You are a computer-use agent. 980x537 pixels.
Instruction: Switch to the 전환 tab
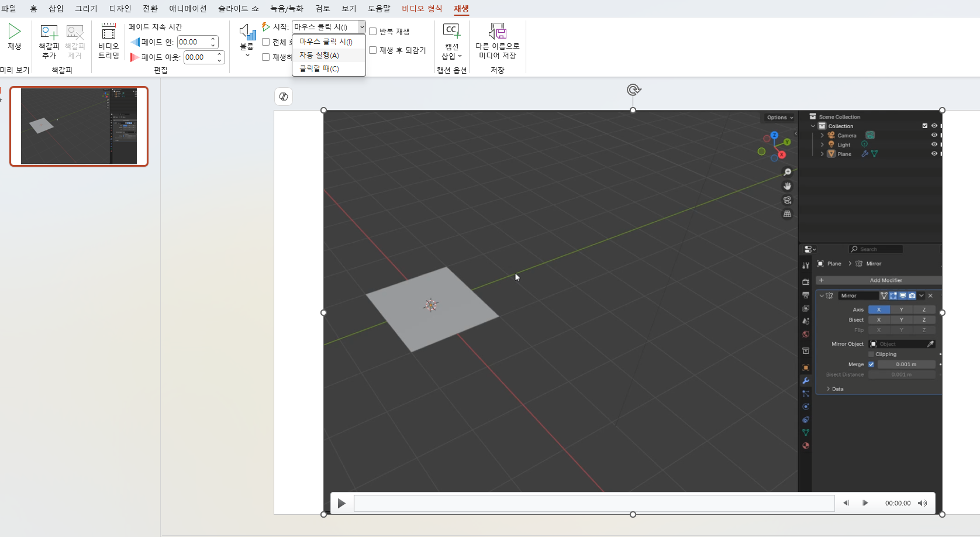tap(150, 9)
